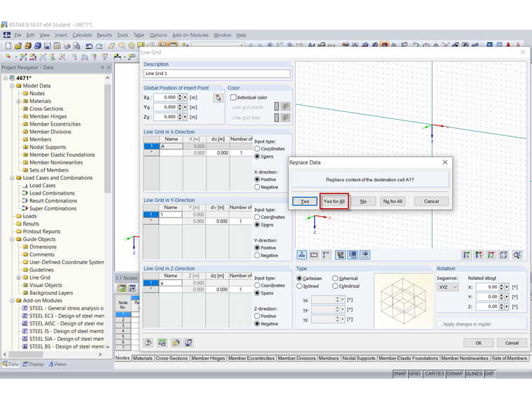Toggle the dimensions icon under preview

point(314,255)
